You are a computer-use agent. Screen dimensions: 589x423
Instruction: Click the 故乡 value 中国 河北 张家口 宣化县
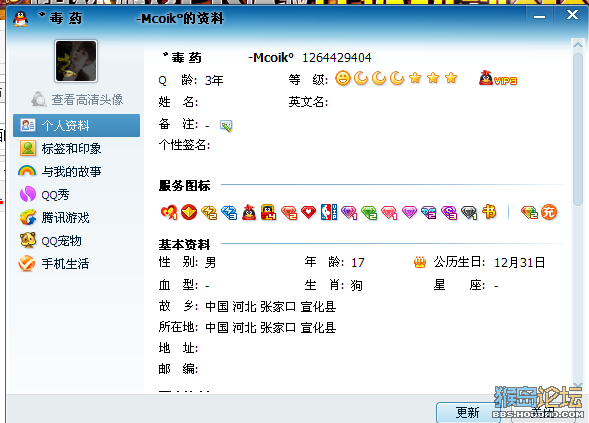click(x=270, y=307)
